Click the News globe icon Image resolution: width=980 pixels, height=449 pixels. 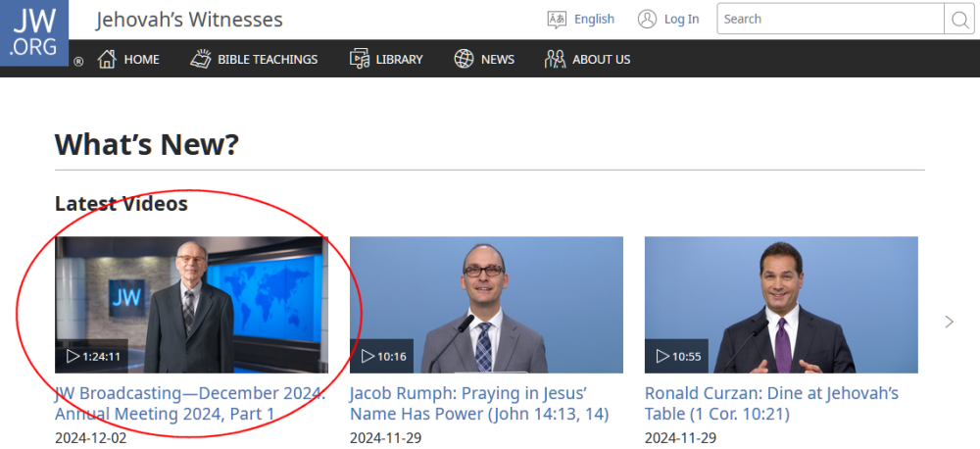(464, 59)
